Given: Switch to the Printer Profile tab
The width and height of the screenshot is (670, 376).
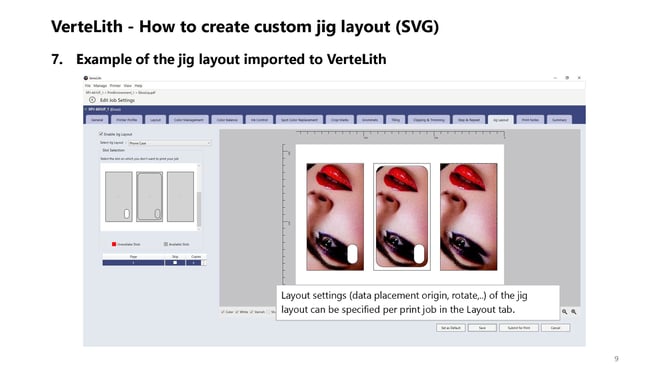Looking at the screenshot, I should pos(126,120).
